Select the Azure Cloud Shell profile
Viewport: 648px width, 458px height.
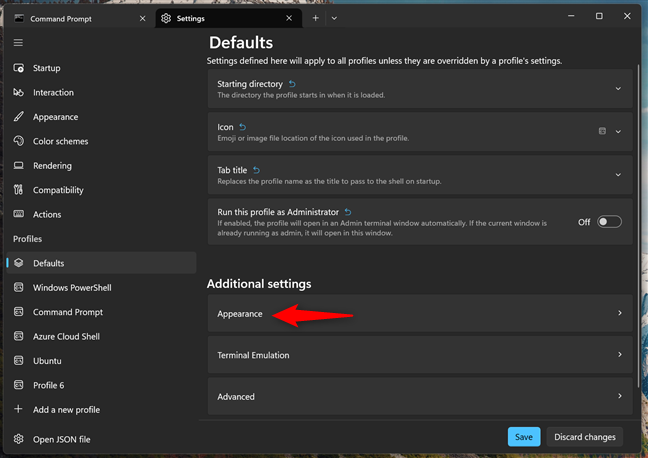coord(101,336)
